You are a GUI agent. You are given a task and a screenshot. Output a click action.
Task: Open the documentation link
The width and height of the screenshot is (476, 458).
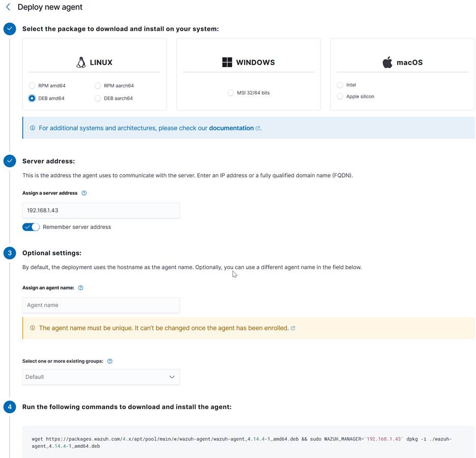click(231, 128)
